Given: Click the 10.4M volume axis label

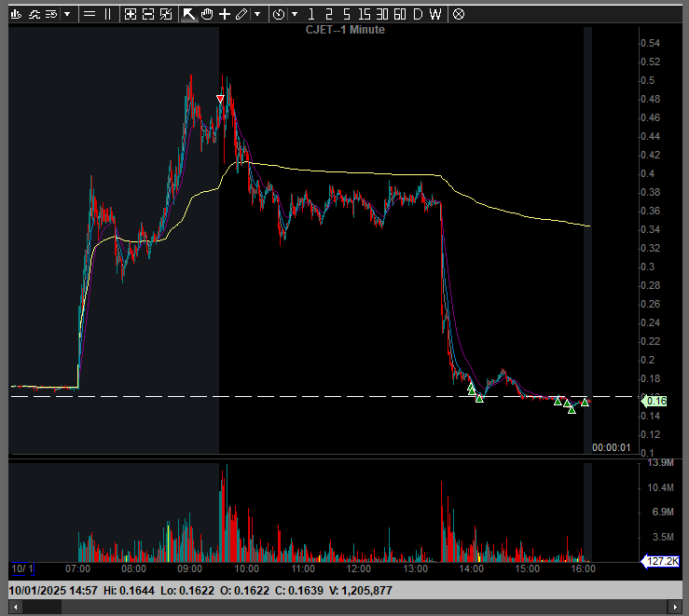Looking at the screenshot, I should tap(660, 487).
